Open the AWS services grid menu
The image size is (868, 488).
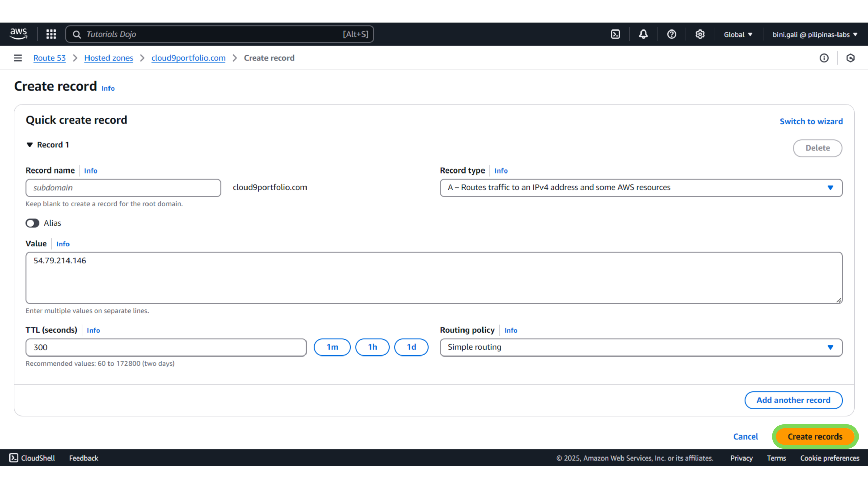point(51,34)
